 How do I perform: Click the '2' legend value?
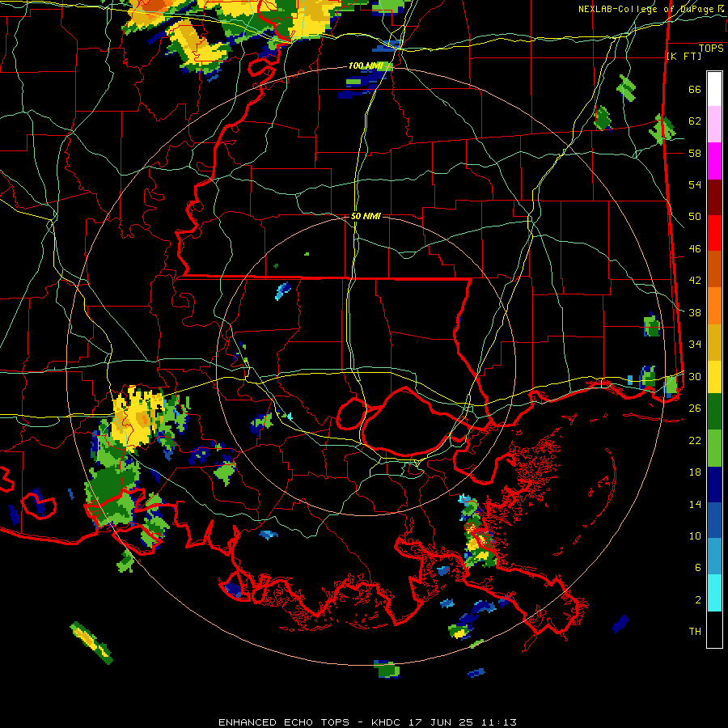(698, 600)
